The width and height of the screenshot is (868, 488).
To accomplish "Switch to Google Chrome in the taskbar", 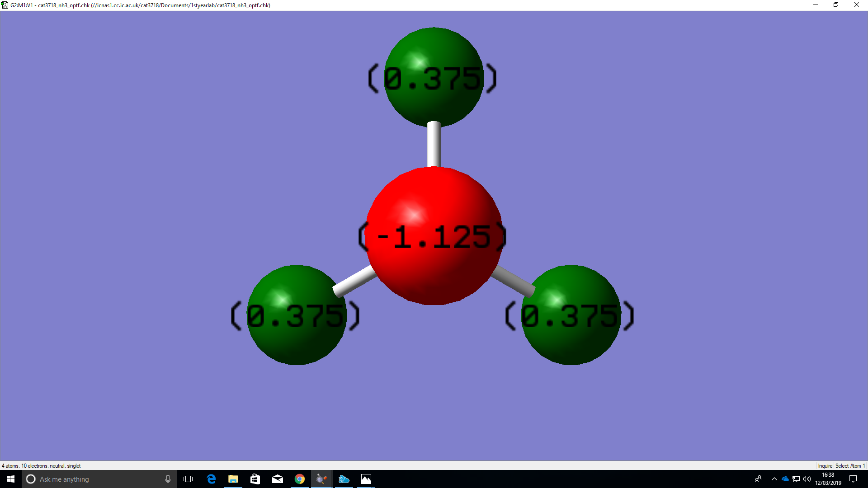I will tap(300, 479).
